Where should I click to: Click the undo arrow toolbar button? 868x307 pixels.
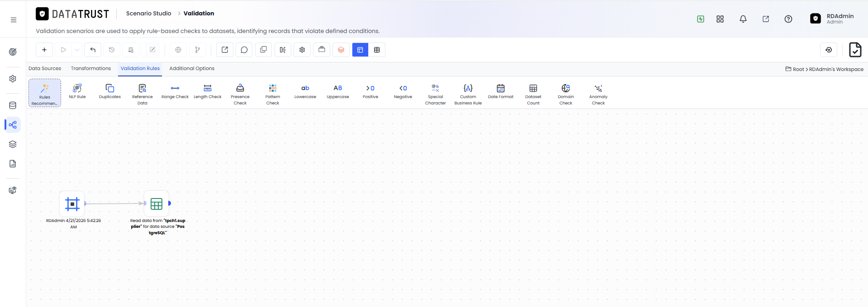[x=93, y=50]
